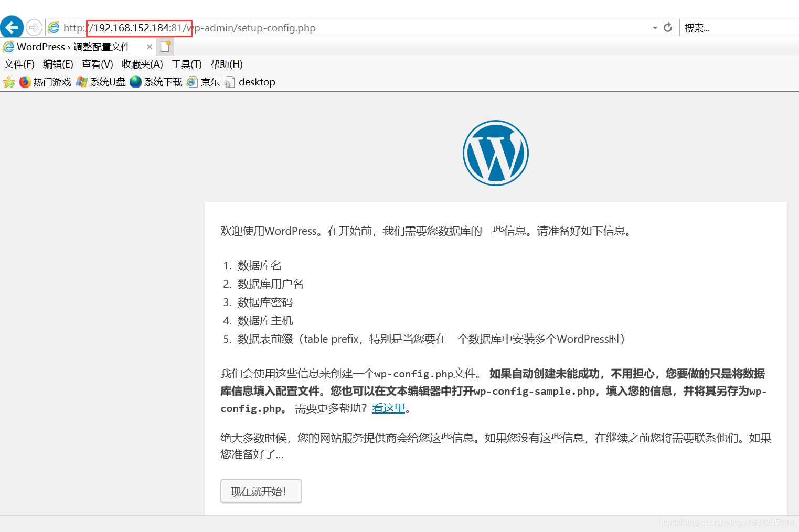
Task: Open the 编辑(E) menu
Action: coord(58,64)
